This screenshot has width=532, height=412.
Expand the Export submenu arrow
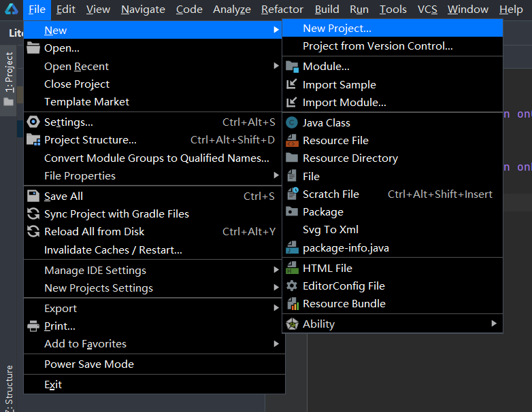pyautogui.click(x=276, y=308)
